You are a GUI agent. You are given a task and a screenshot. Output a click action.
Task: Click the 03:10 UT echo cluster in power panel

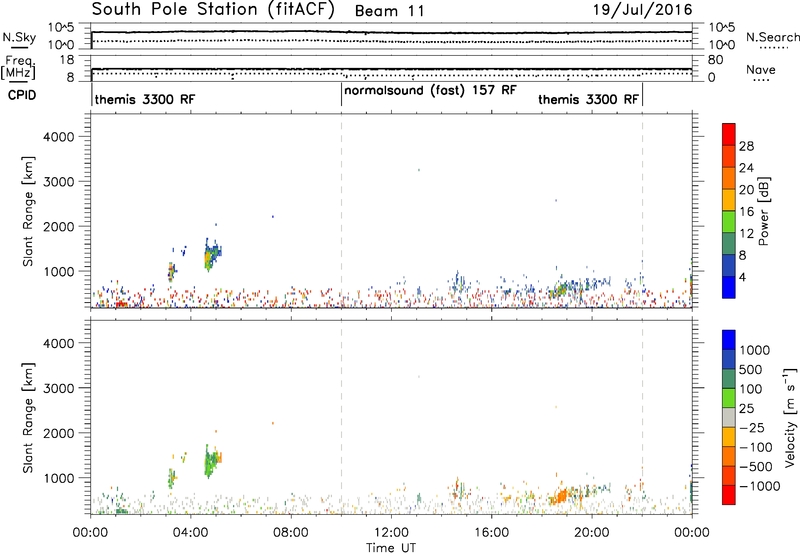pyautogui.click(x=171, y=271)
